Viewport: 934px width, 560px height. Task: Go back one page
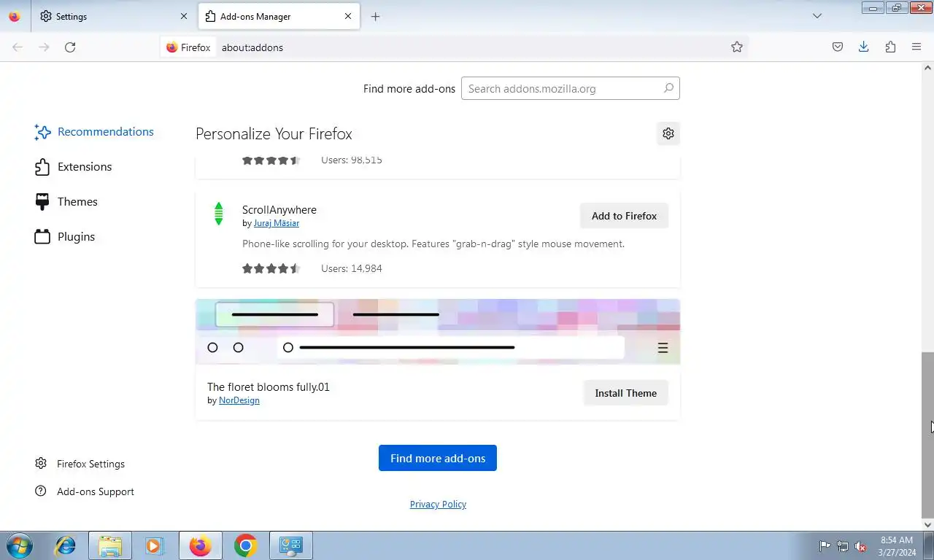tap(18, 47)
